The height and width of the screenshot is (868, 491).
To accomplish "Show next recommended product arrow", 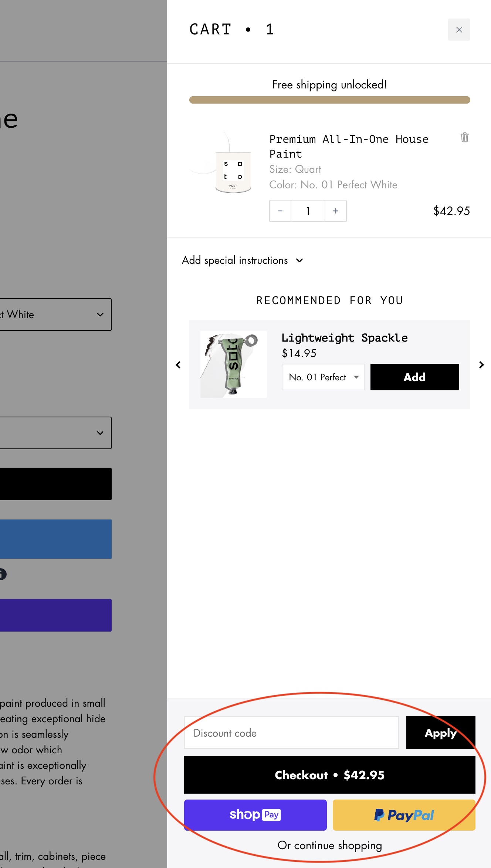I will pyautogui.click(x=481, y=365).
